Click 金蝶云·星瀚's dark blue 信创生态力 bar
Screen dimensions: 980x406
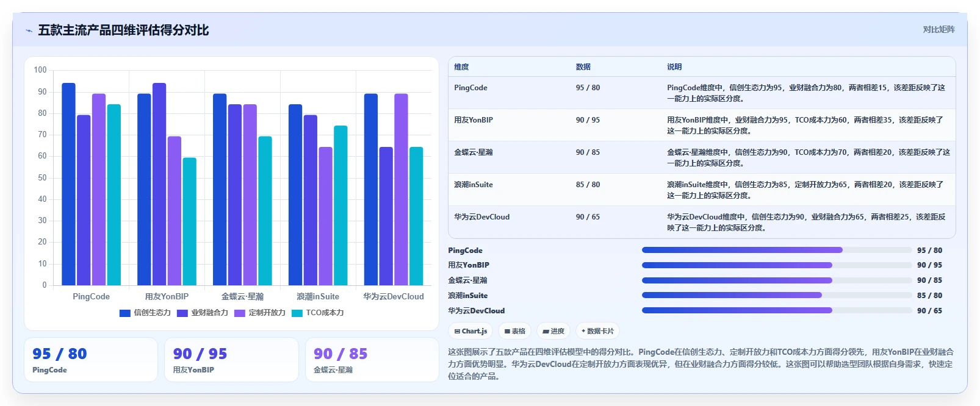pos(220,190)
